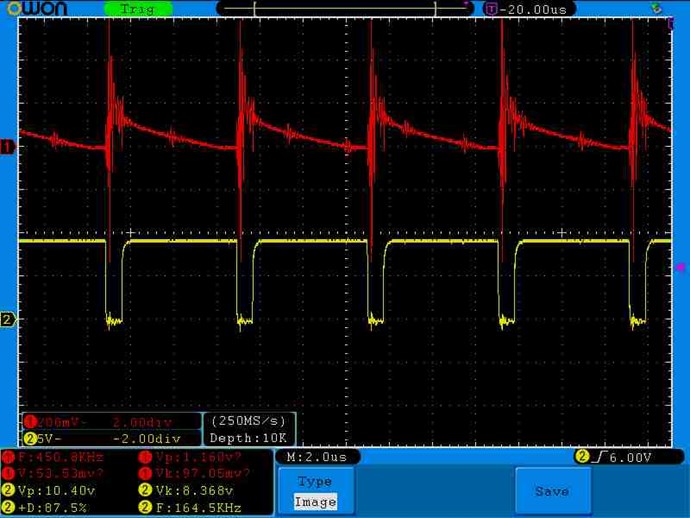Click the channel 1 frequency measurement readout
This screenshot has width=690, height=518.
pyautogui.click(x=57, y=457)
